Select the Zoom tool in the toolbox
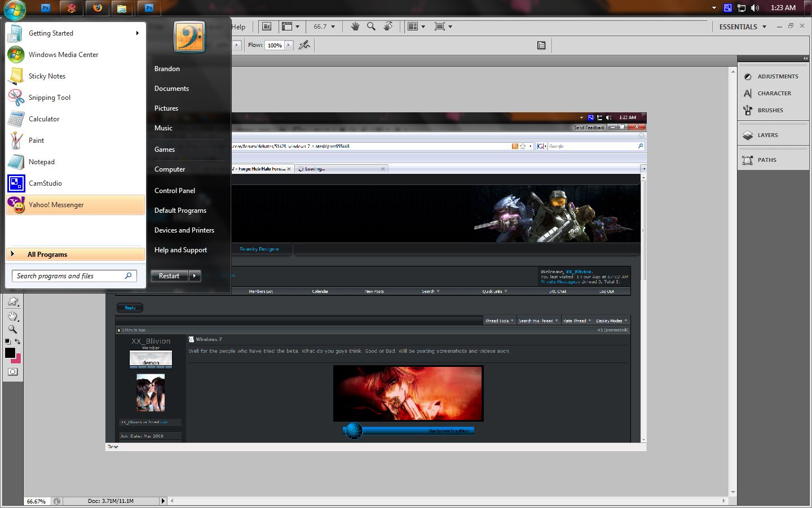 click(13, 330)
